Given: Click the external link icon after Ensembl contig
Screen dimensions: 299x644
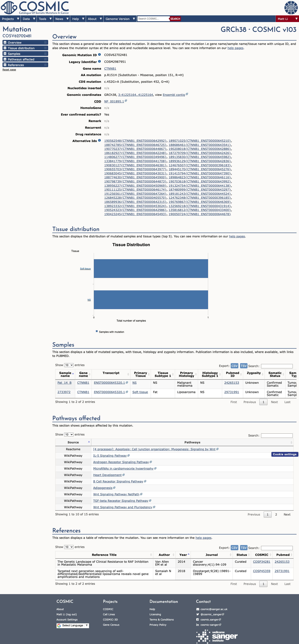Looking at the screenshot, I should 187,94.
